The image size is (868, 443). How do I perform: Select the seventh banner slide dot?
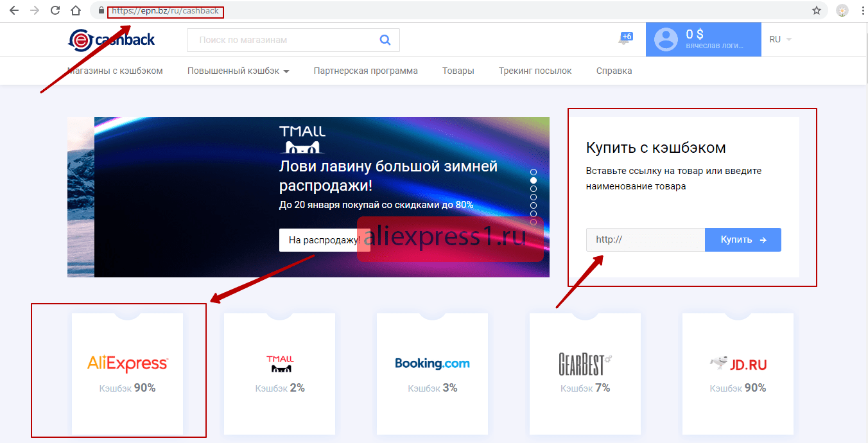tap(534, 222)
